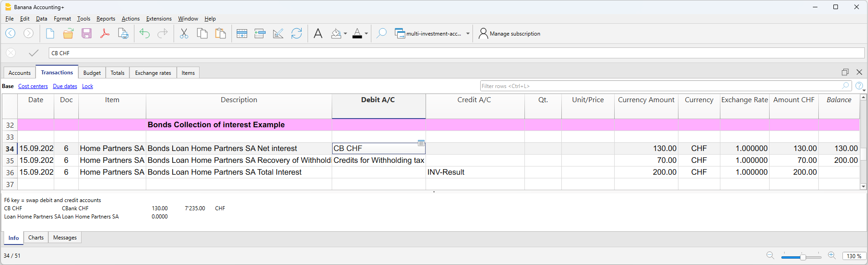The image size is (868, 265).
Task: Click the check accounting icon
Action: 278,33
